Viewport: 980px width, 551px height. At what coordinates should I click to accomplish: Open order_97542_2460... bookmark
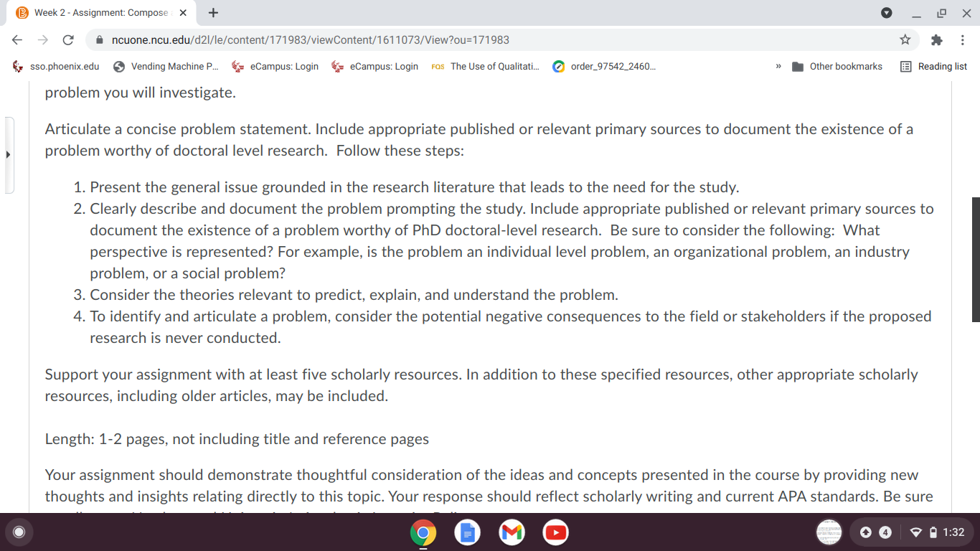point(604,66)
